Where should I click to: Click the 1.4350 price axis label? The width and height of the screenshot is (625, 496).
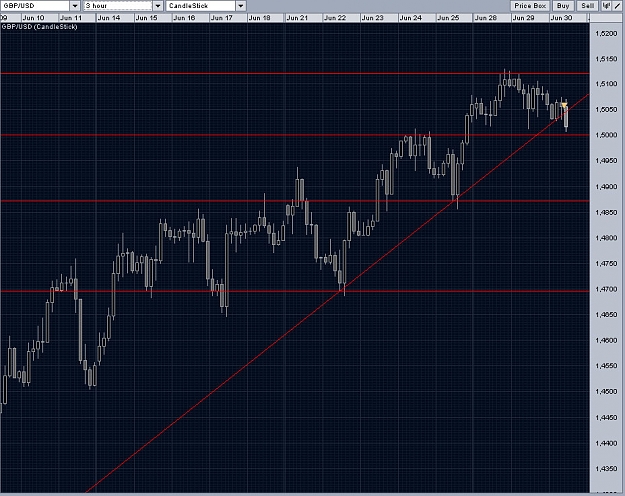coord(606,468)
